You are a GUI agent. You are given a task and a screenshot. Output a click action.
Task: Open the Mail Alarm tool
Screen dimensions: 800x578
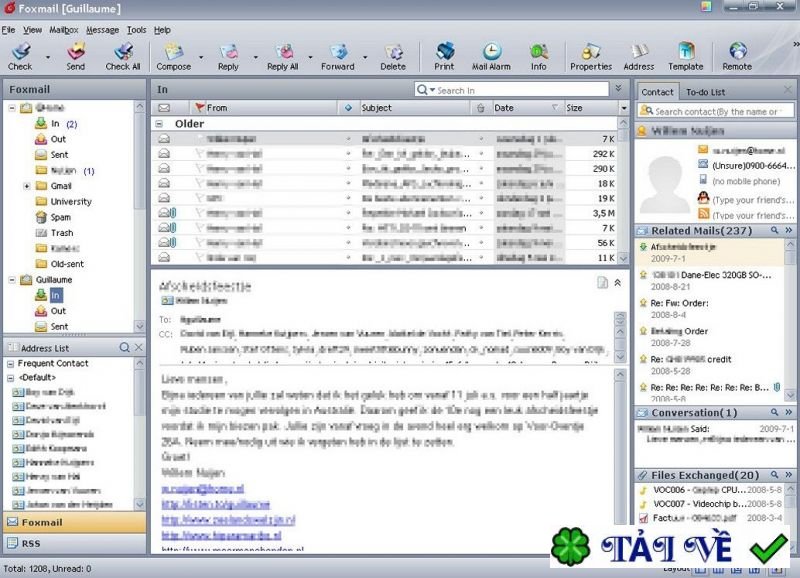point(491,56)
